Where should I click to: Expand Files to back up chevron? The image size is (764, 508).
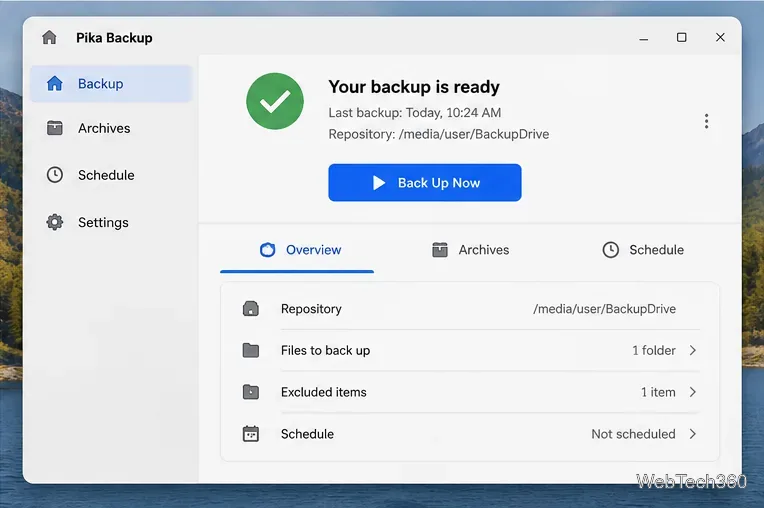point(693,350)
